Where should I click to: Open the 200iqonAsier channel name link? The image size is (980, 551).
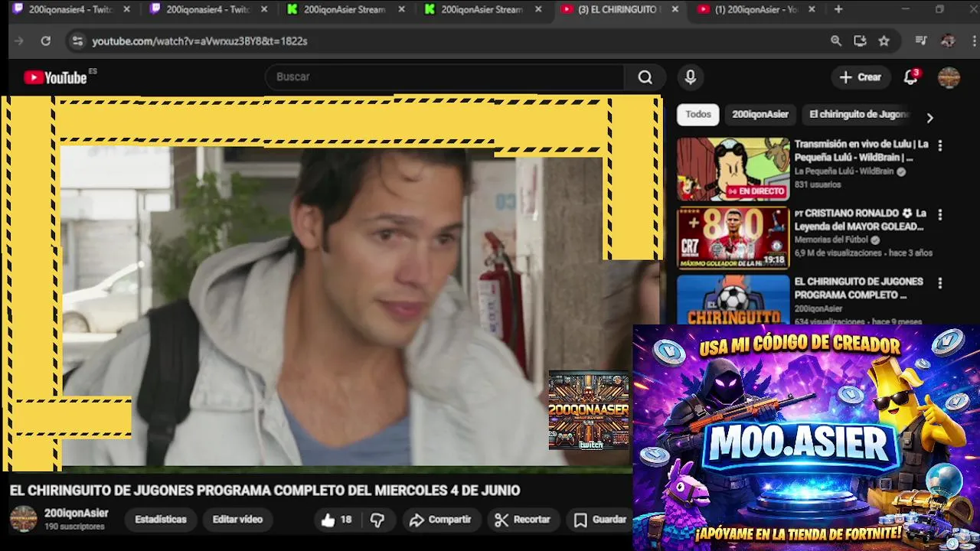(77, 514)
